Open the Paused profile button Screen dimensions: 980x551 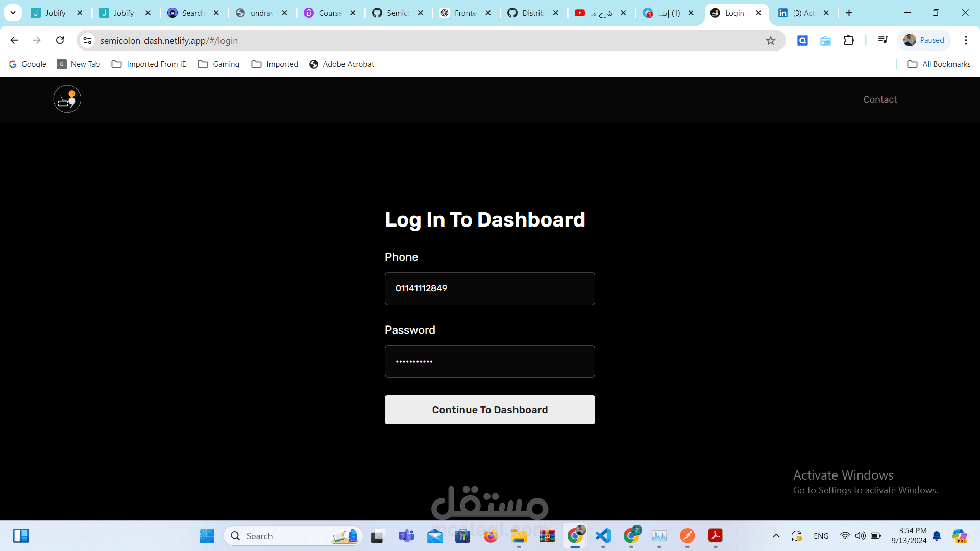coord(924,40)
